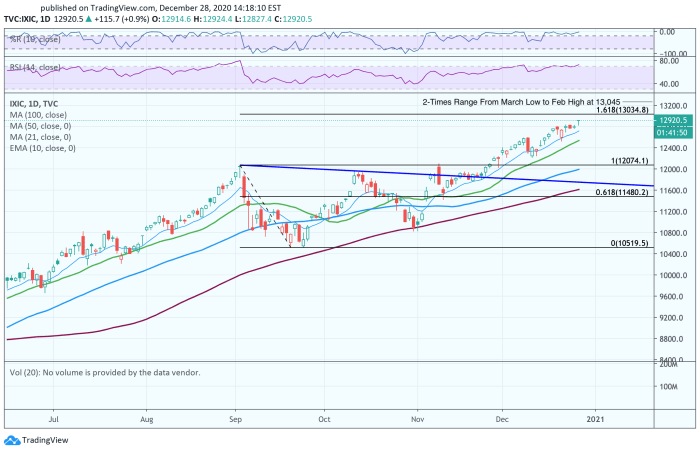The height and width of the screenshot is (452, 700).
Task: Click the RSI (14, close) indicator label
Action: point(35,67)
